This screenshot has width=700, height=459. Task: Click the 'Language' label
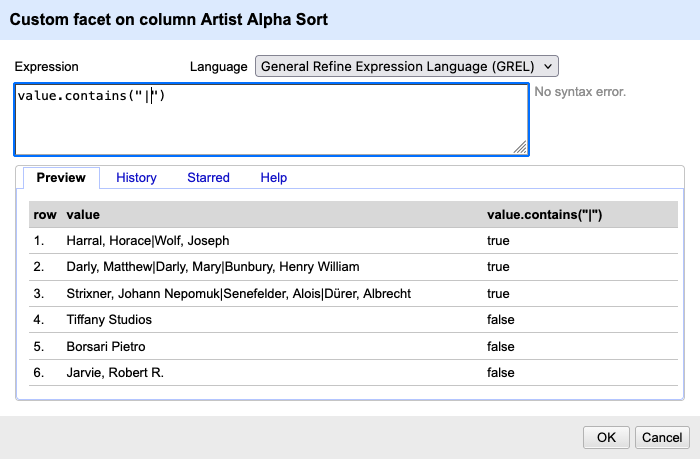[218, 67]
